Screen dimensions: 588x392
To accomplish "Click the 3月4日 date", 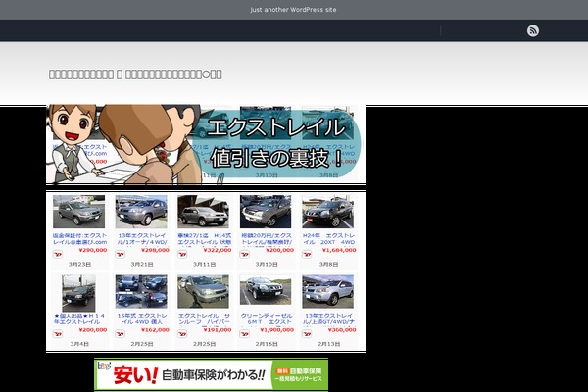I will click(x=79, y=344).
